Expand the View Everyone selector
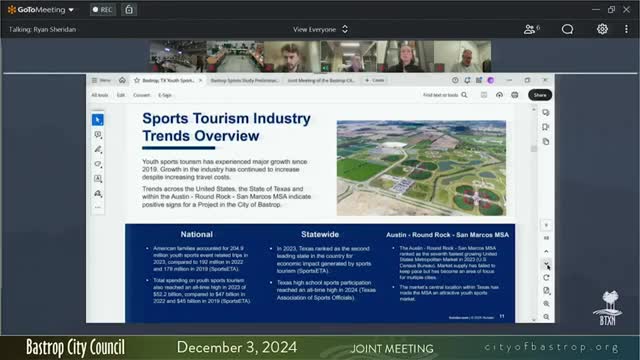Screen dimensions: 640x360 click(x=320, y=29)
